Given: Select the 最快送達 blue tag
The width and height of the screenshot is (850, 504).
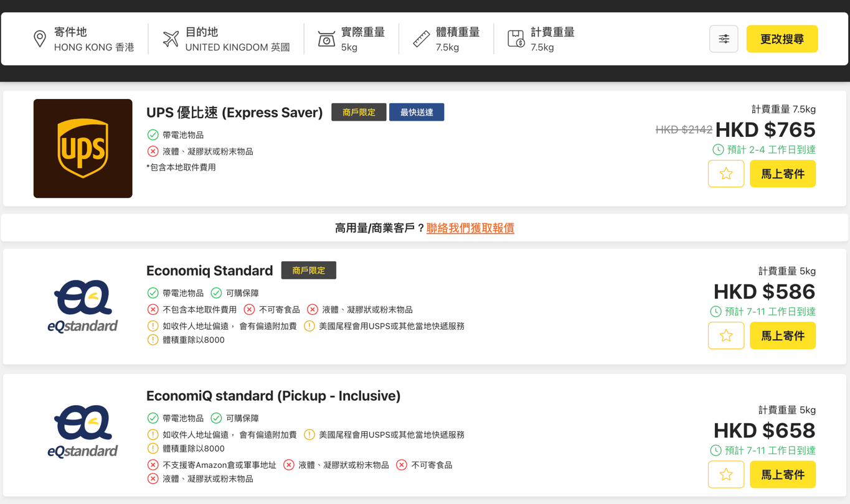Looking at the screenshot, I should (x=417, y=113).
